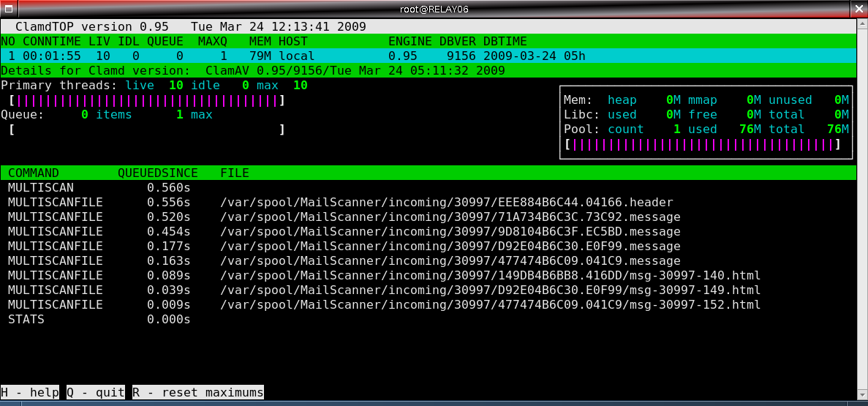The width and height of the screenshot is (868, 406).
Task: Select the STATS command row
Action: tap(429, 320)
